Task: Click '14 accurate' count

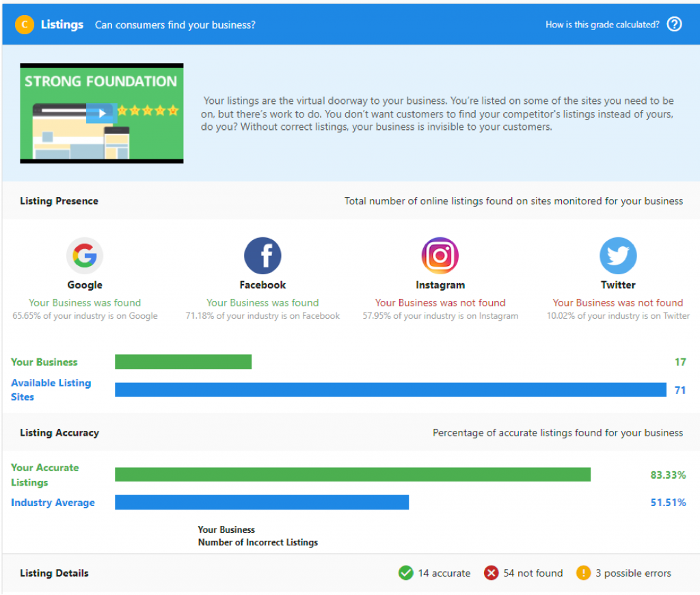Action: 444,573
